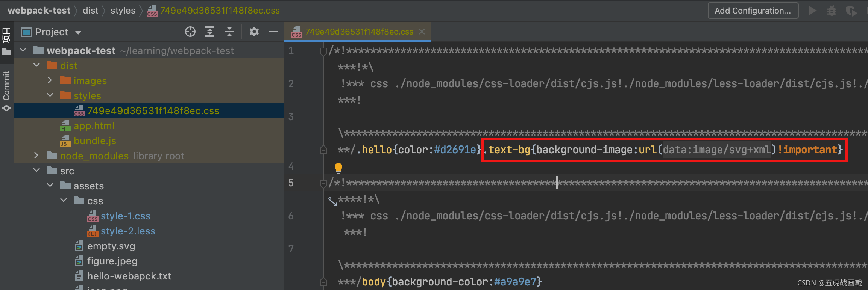Viewport: 868px width, 290px height.
Task: Select style-1.css in project tree
Action: point(149,216)
